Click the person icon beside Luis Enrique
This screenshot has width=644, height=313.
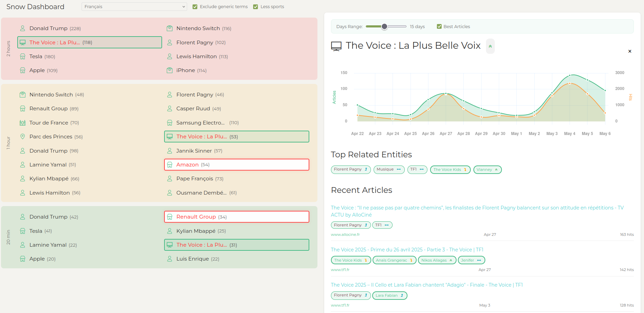click(x=170, y=259)
